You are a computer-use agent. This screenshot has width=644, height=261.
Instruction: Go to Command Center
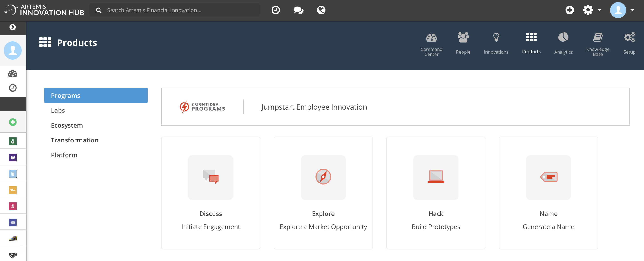[431, 45]
